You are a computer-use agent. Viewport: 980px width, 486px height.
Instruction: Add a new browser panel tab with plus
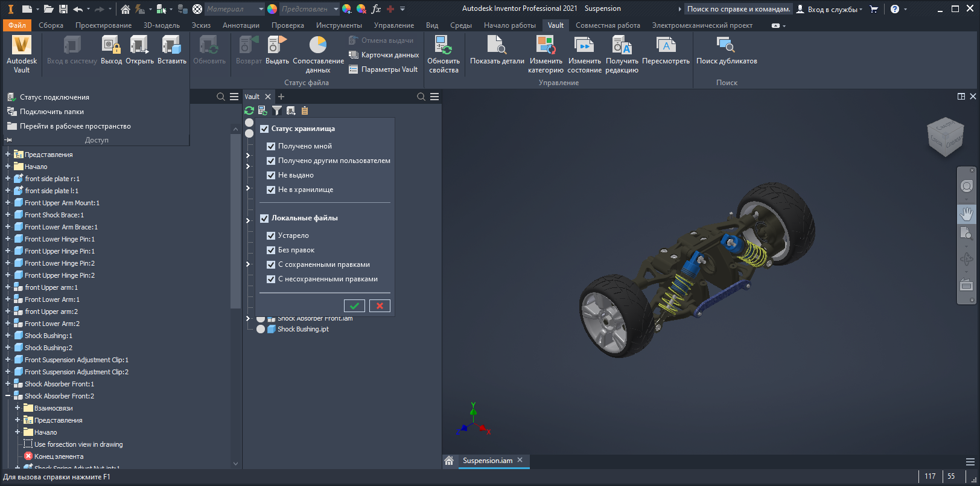(281, 97)
